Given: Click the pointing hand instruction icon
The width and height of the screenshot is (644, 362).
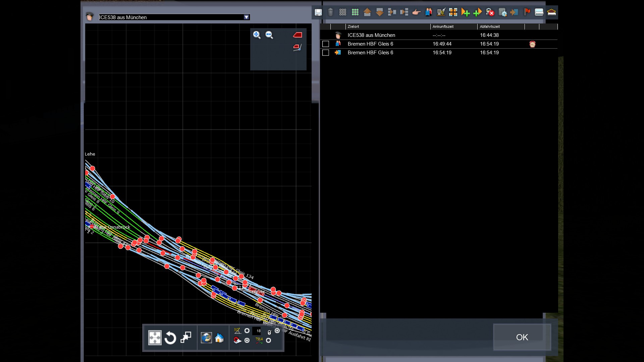Looking at the screenshot, I should pos(416,12).
